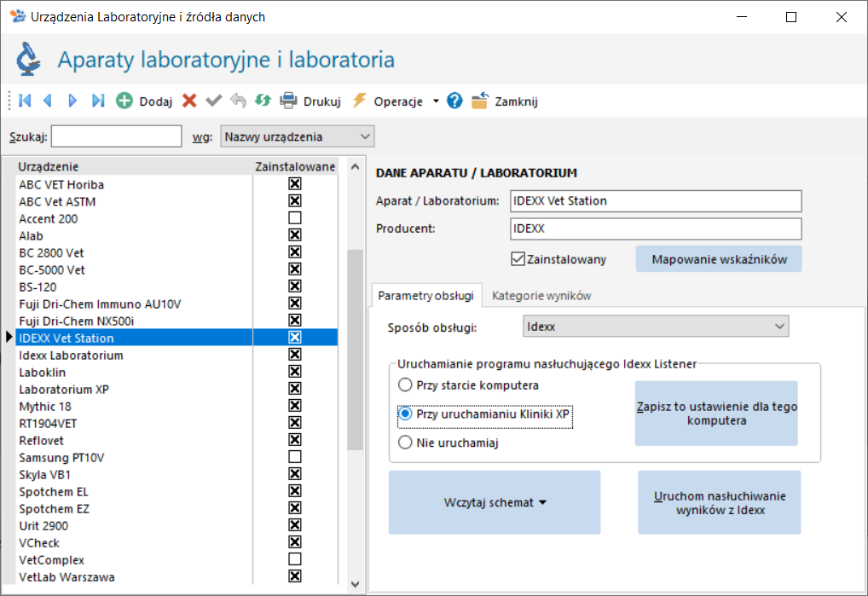Maximize the window
The height and width of the screenshot is (596, 868).
click(791, 17)
